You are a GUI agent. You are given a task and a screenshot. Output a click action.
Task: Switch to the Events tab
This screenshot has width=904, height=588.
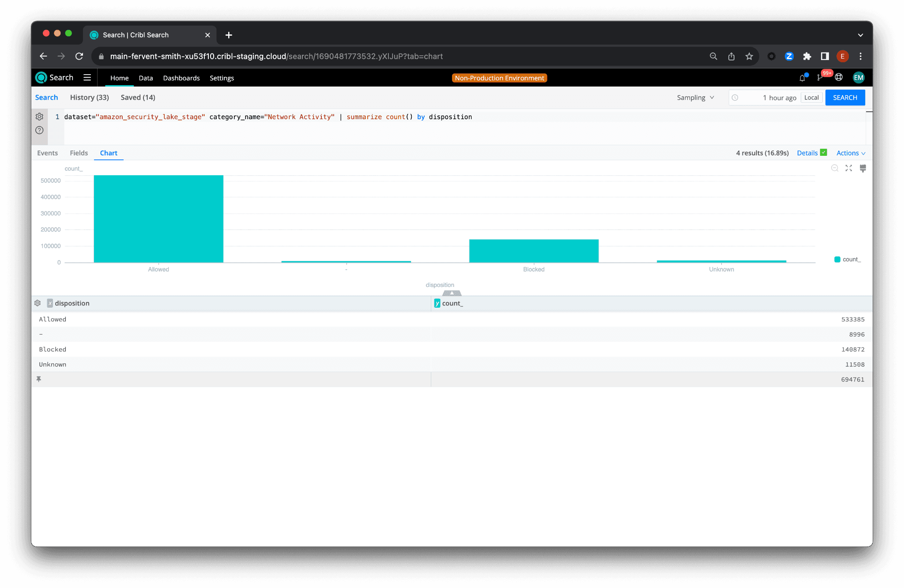[47, 153]
